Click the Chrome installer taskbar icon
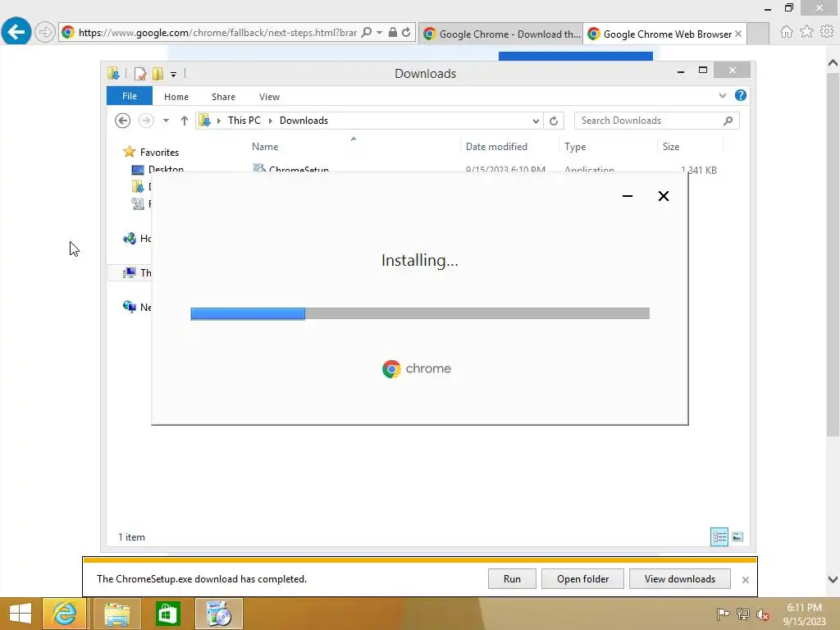This screenshot has height=630, width=840. 218,614
